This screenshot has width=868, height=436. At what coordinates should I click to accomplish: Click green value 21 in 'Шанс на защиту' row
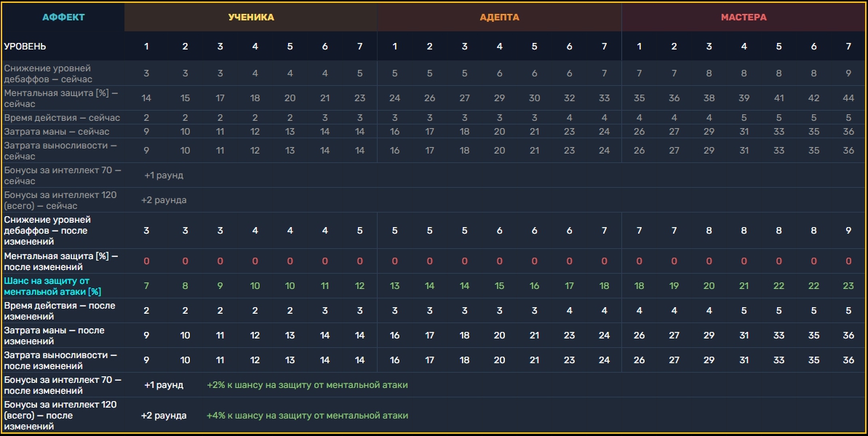[744, 286]
